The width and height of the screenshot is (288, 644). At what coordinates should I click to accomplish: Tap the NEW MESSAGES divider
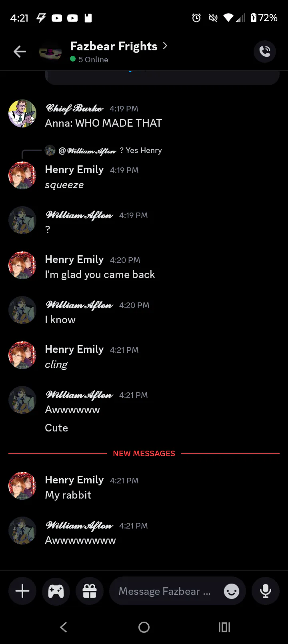[x=144, y=453]
